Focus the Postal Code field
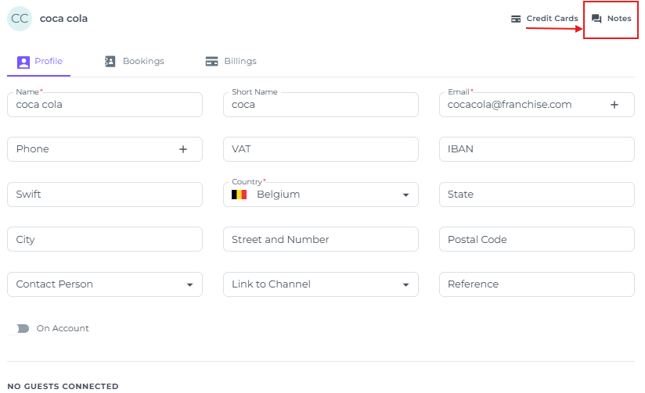The image size is (645, 393). (x=537, y=239)
